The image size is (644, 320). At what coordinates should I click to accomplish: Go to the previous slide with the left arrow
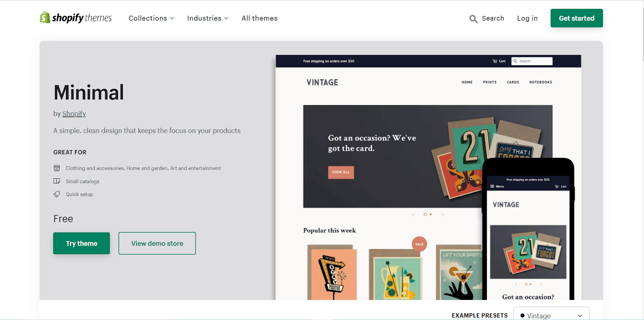[413, 215]
